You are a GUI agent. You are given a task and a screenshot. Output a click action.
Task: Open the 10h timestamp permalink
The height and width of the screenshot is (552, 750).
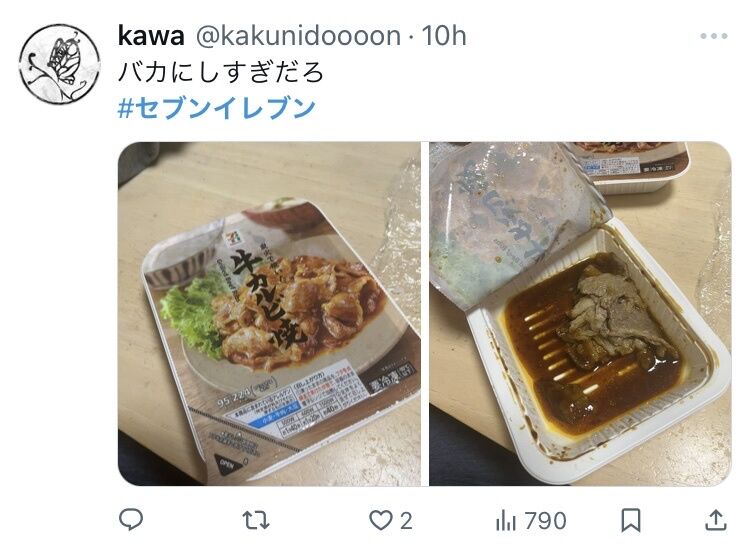pyautogui.click(x=444, y=36)
